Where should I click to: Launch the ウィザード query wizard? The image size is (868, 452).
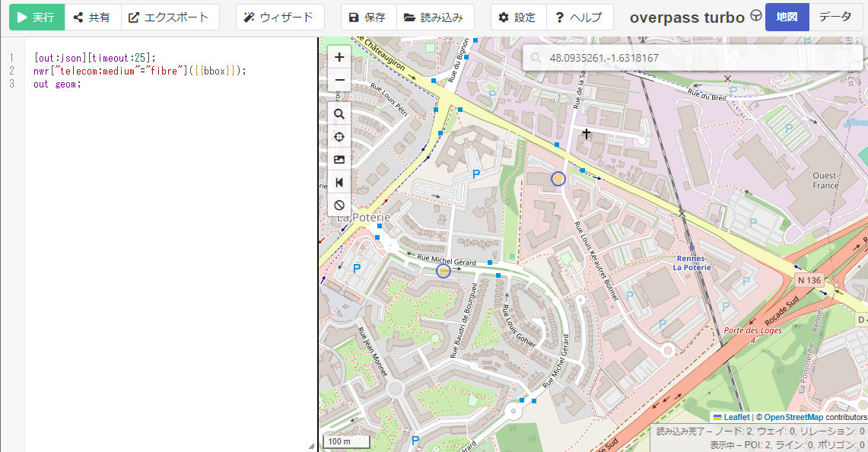(x=280, y=18)
